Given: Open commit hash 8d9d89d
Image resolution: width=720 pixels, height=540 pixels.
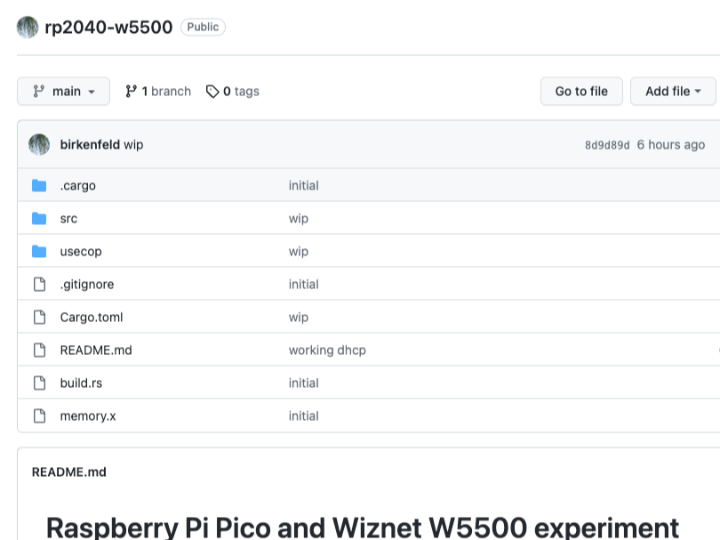Looking at the screenshot, I should click(607, 145).
